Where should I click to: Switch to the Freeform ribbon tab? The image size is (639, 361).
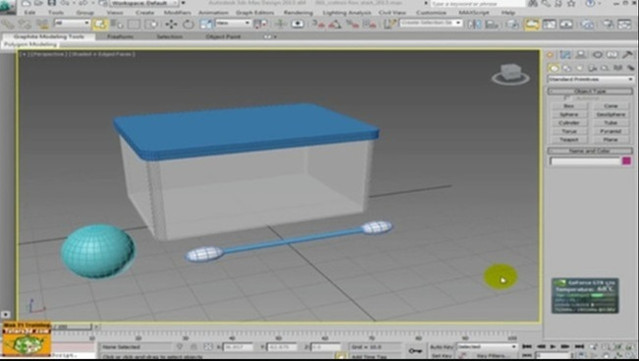[x=120, y=37]
